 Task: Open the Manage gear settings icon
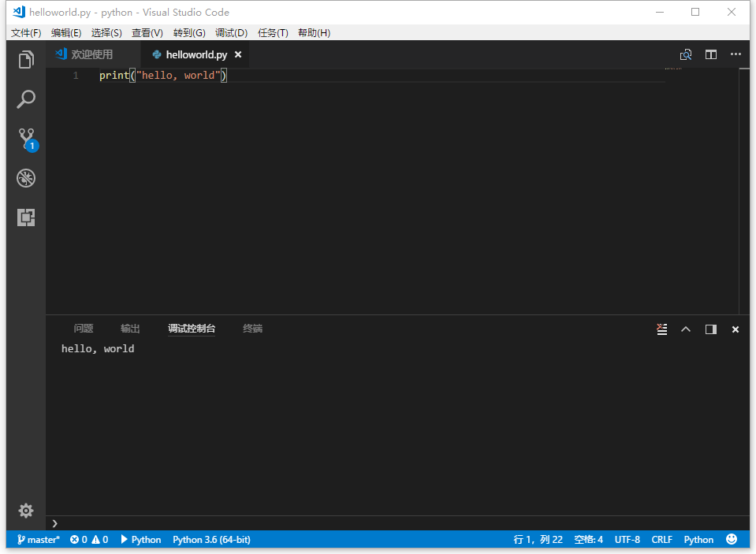click(x=26, y=511)
